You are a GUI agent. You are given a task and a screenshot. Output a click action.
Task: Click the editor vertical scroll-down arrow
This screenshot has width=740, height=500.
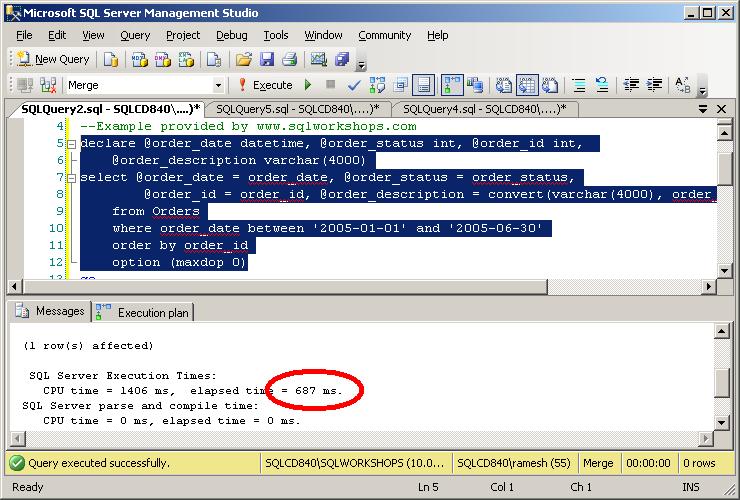click(x=724, y=271)
